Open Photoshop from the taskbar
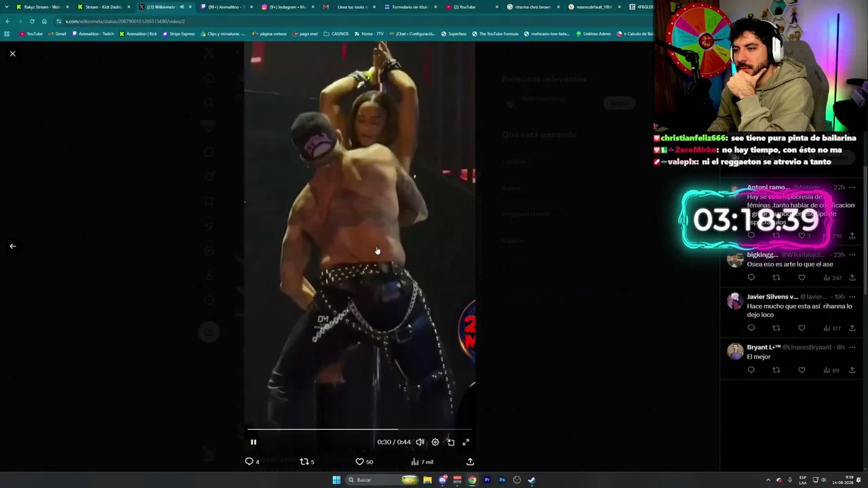The height and width of the screenshot is (488, 868). 502,480
